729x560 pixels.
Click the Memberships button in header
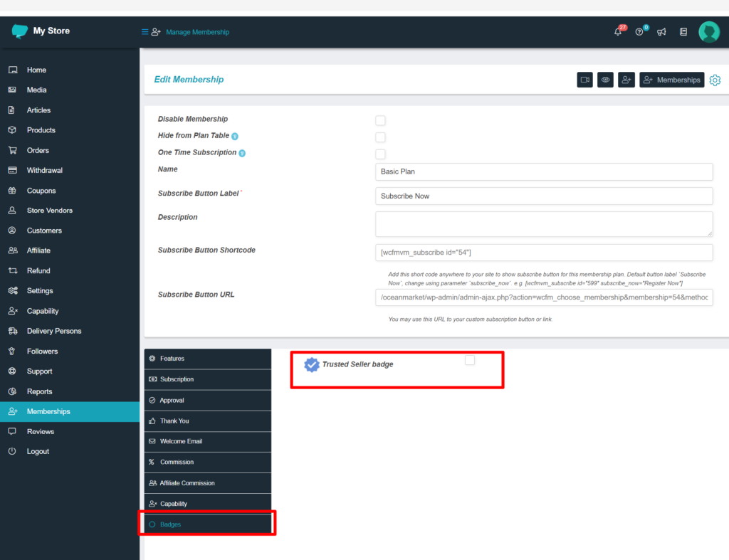pos(671,80)
